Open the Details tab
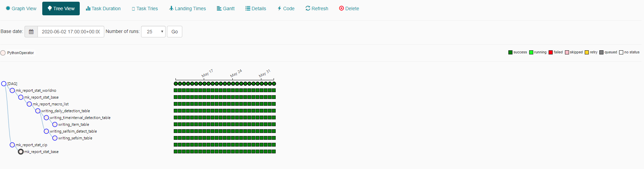The height and width of the screenshot is (169, 644). point(256,9)
